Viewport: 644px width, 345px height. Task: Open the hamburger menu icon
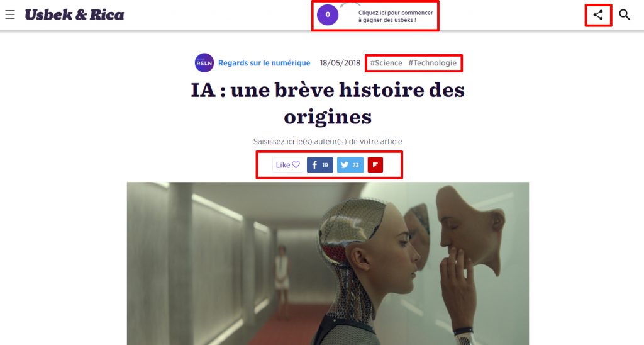(x=10, y=15)
